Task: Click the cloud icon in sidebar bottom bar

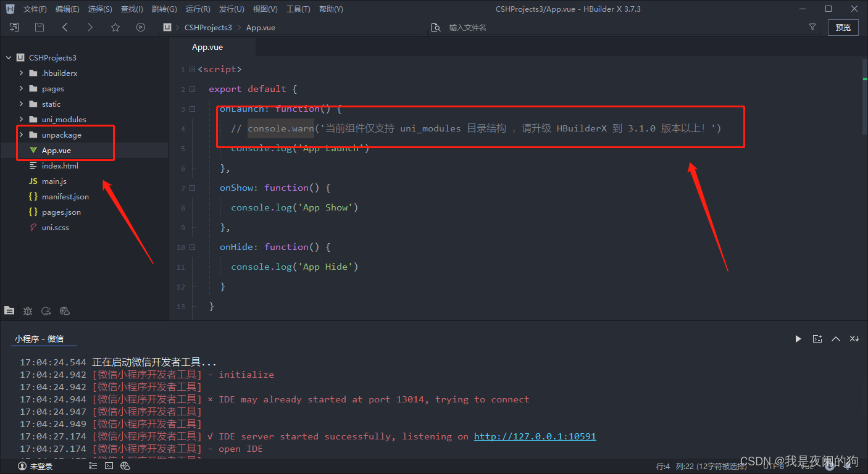Action: (65, 310)
